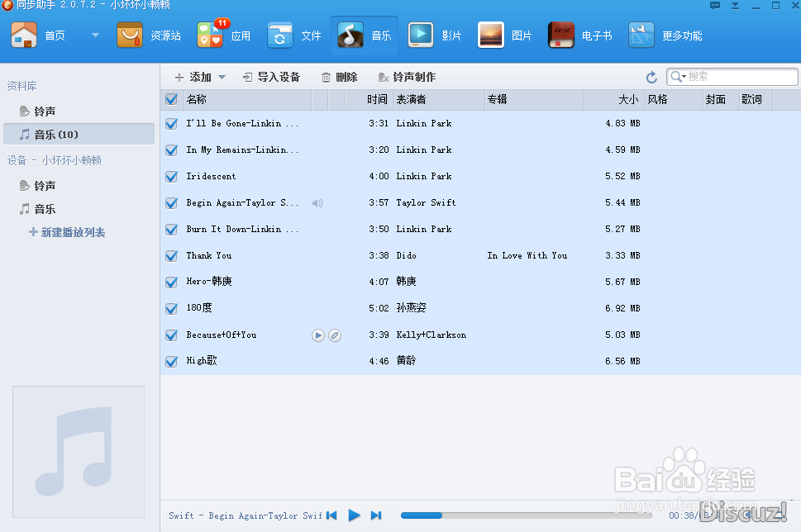Uncheck In My Remains song checkbox
801x532 pixels.
pyautogui.click(x=172, y=150)
